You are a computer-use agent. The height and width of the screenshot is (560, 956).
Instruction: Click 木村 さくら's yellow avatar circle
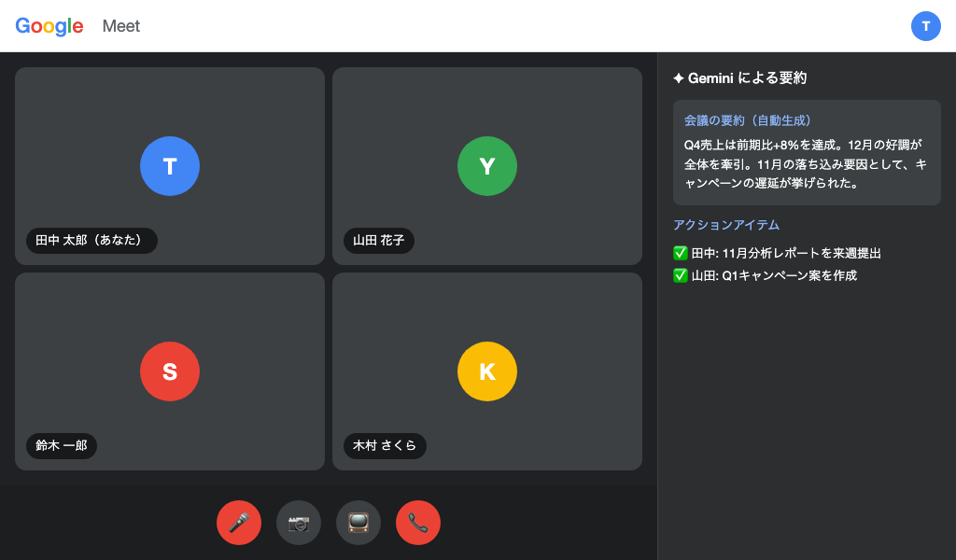click(487, 371)
